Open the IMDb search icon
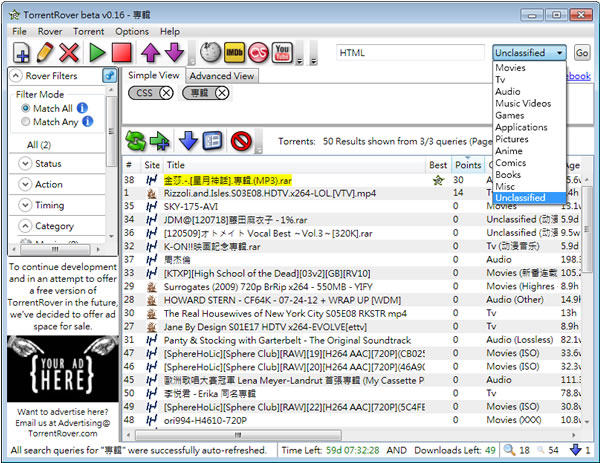 235,53
